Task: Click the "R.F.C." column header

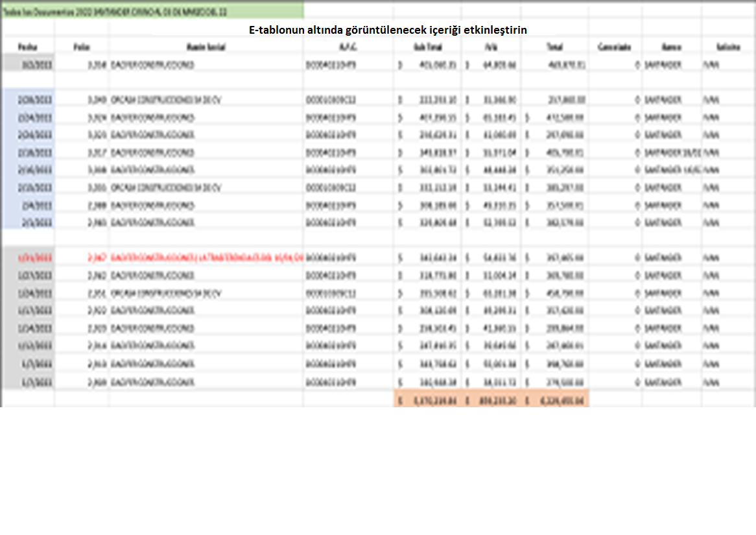Action: tap(348, 47)
